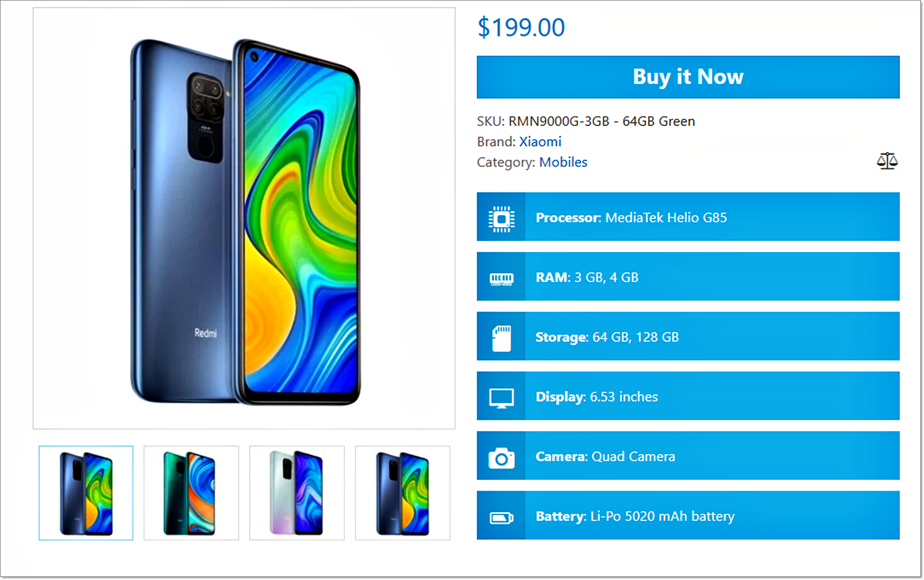Click the RAM memory stick icon
This screenshot has height=580, width=924.
point(502,279)
